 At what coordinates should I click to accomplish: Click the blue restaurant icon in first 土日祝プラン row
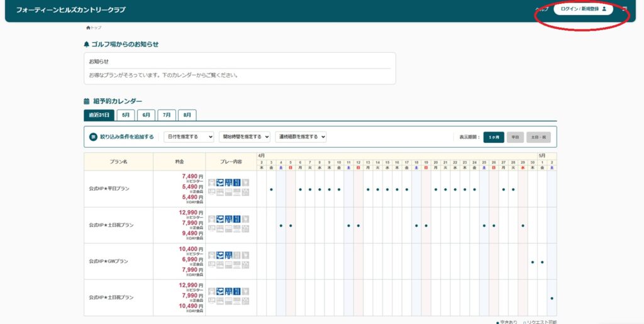[237, 220]
